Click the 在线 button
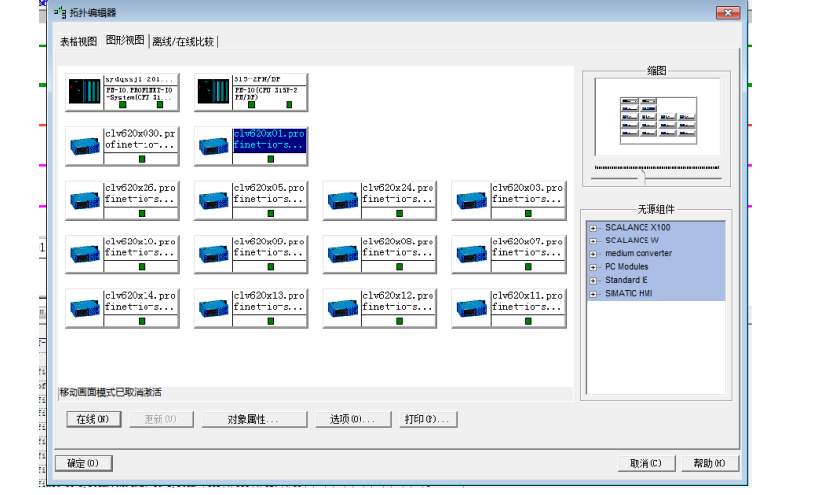Screen dimensions: 819x495 point(93,419)
